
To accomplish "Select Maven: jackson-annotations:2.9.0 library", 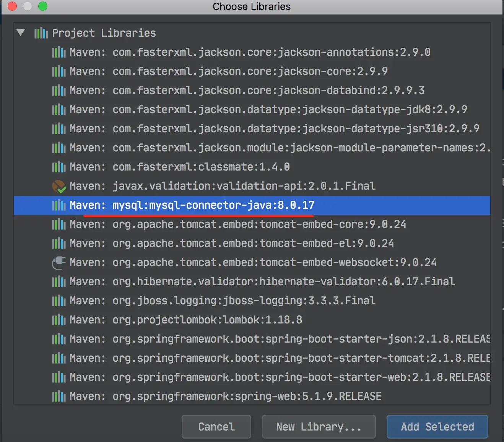I will [252, 52].
